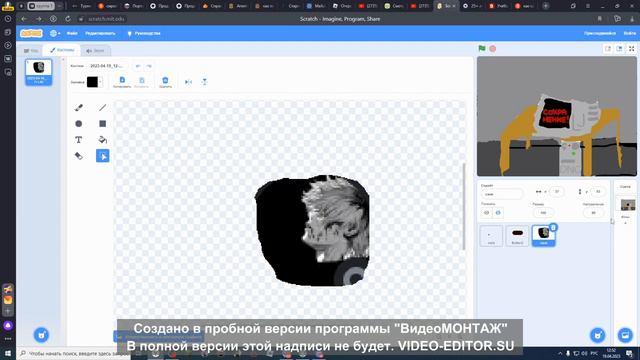Click the paint canvas vertical scrollbar
The image size is (640, 360).
463,207
